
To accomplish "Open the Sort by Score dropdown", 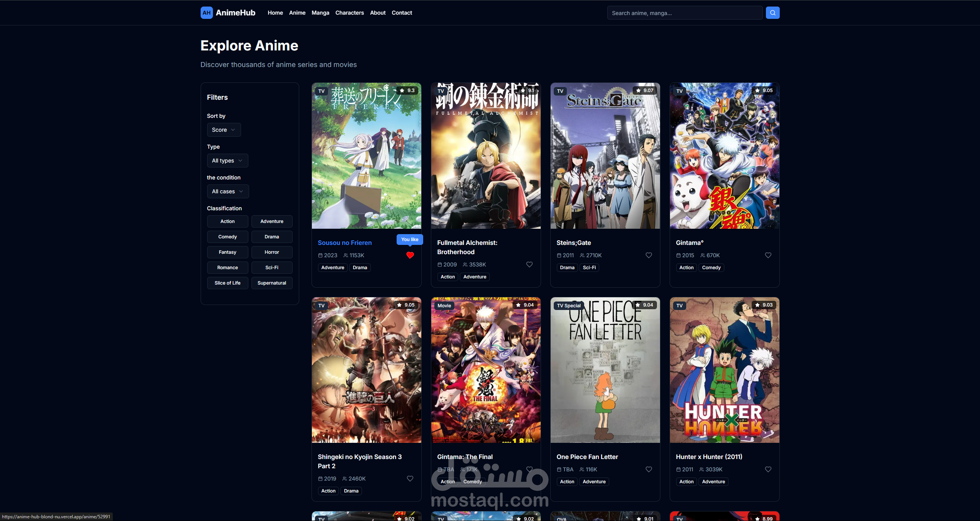I will click(224, 130).
